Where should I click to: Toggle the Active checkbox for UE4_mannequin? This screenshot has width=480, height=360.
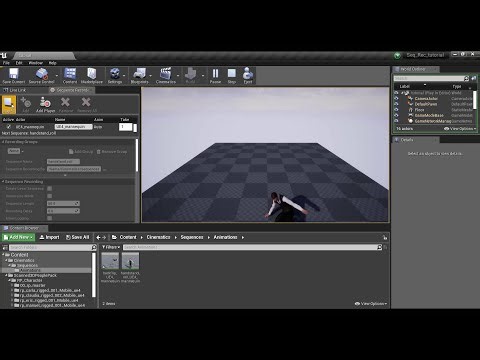pos(9,127)
